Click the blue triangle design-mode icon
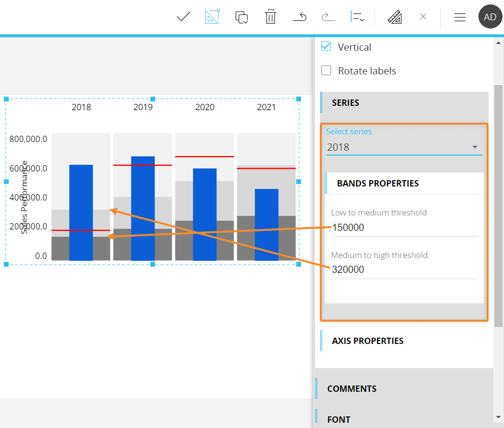The image size is (504, 428). tap(213, 17)
